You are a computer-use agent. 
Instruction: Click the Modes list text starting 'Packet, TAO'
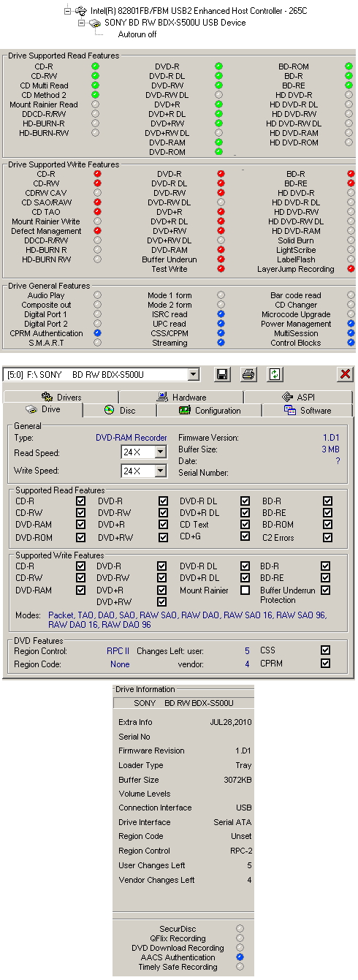point(187,620)
